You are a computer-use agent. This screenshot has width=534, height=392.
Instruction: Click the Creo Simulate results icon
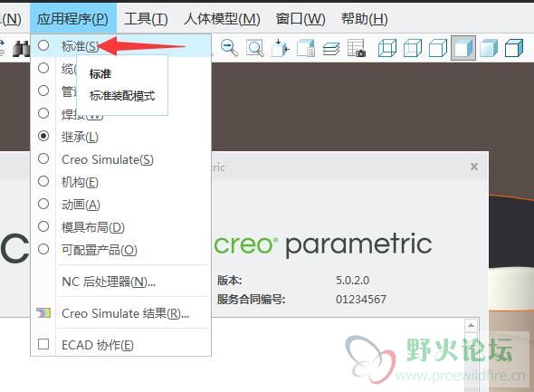[x=43, y=313]
